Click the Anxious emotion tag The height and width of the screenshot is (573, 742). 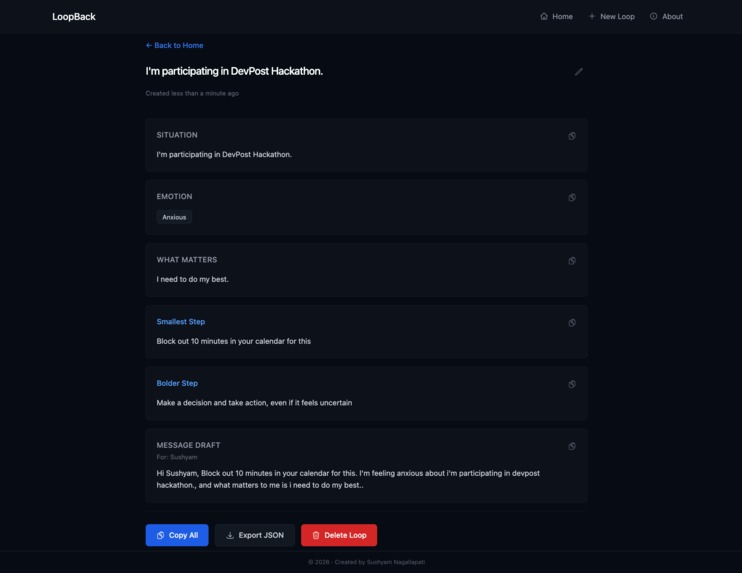174,217
